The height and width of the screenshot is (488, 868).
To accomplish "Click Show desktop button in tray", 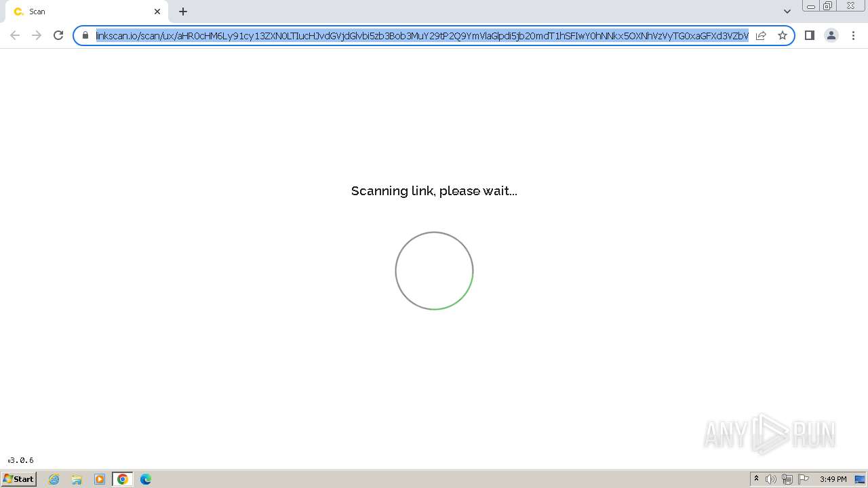I will [x=860, y=479].
